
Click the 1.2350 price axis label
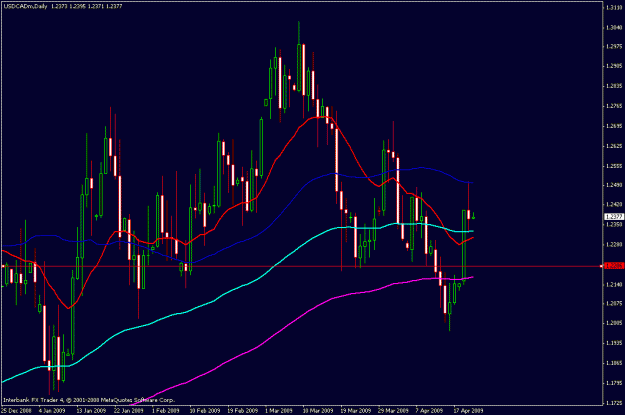pyautogui.click(x=614, y=225)
